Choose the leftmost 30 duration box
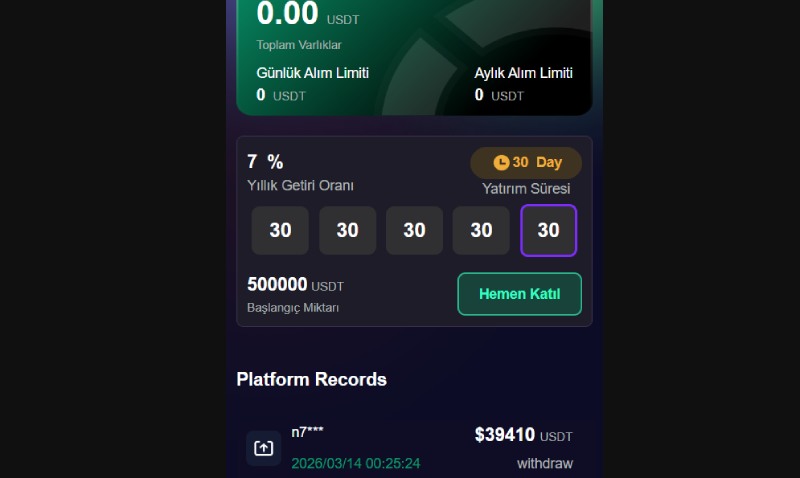 click(x=280, y=231)
